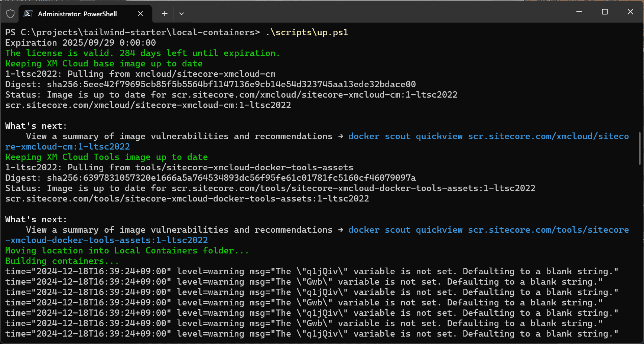Click the green license is valid message

[142, 53]
